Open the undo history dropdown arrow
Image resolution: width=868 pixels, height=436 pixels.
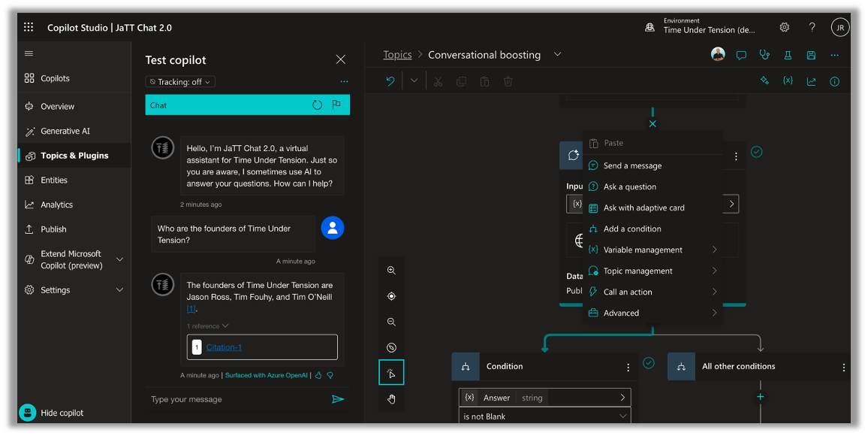click(414, 81)
